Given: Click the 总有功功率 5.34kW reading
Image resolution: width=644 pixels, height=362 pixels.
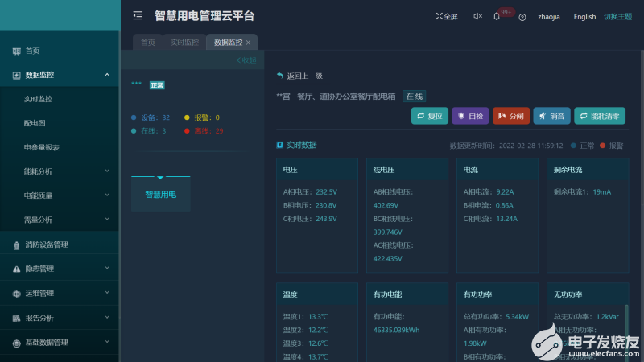Looking at the screenshot, I should pyautogui.click(x=496, y=317).
